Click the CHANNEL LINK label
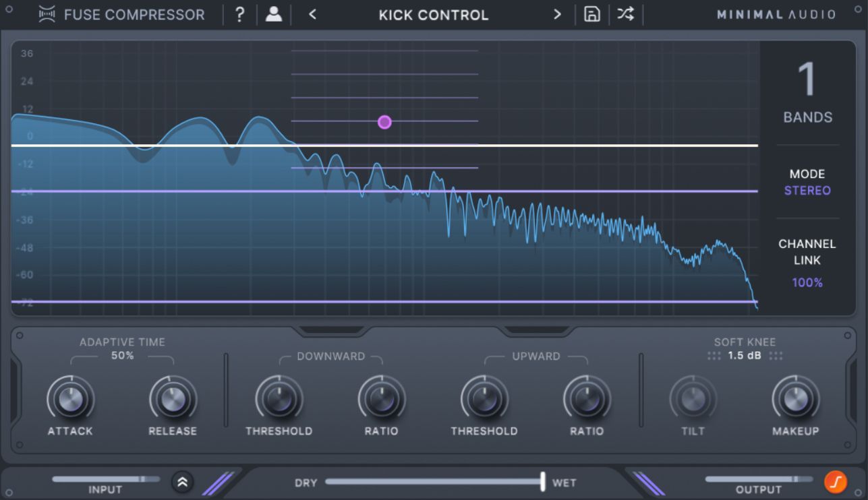Screen dimensions: 868x500 pyautogui.click(x=807, y=251)
